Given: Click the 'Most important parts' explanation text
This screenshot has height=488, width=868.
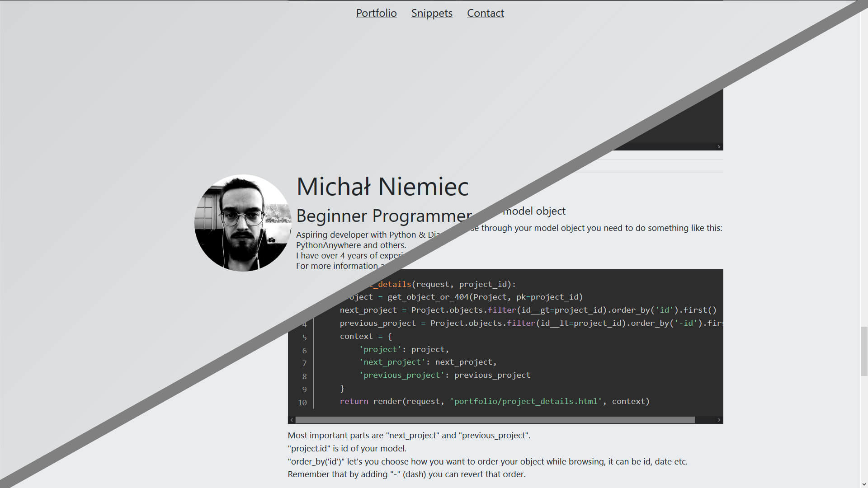Looking at the screenshot, I should (409, 435).
